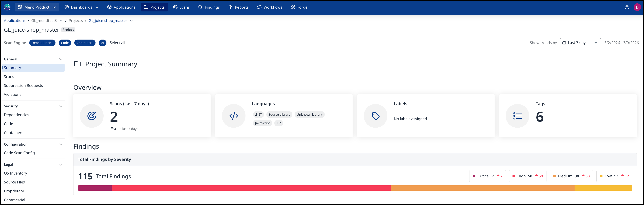The image size is (644, 205).
Task: Go to Applications in top navigation
Action: coord(121,7)
